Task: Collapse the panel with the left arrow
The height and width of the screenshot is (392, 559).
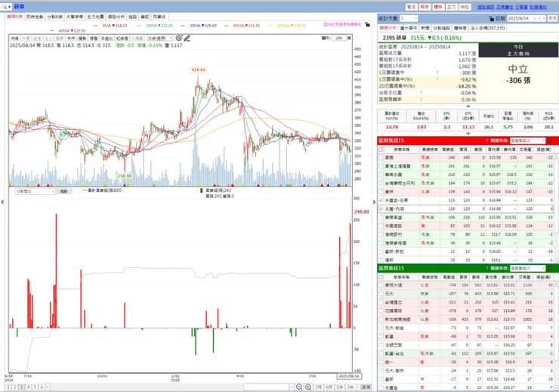Action: (2, 202)
